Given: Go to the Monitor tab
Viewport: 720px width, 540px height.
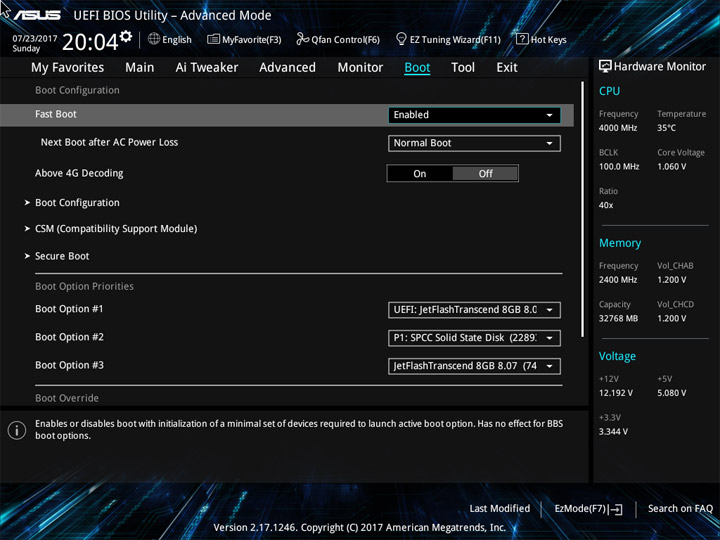Looking at the screenshot, I should tap(360, 68).
